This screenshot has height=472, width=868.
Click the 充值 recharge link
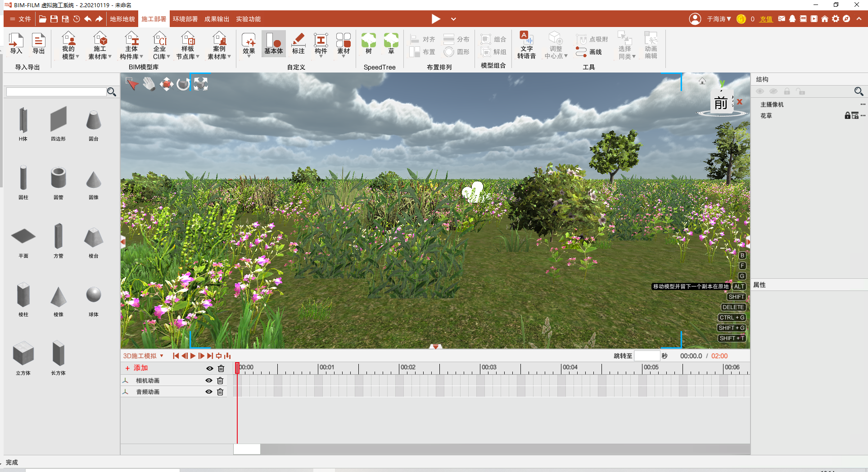point(766,19)
